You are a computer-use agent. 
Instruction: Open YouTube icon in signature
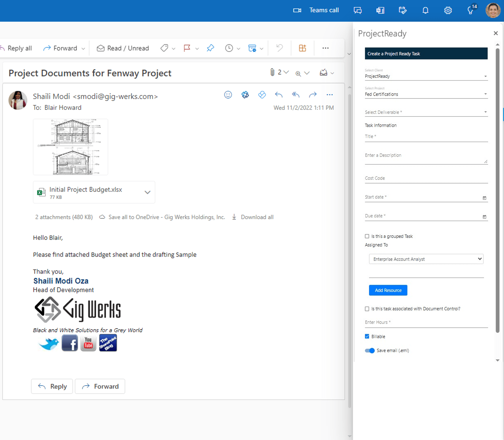pos(88,343)
